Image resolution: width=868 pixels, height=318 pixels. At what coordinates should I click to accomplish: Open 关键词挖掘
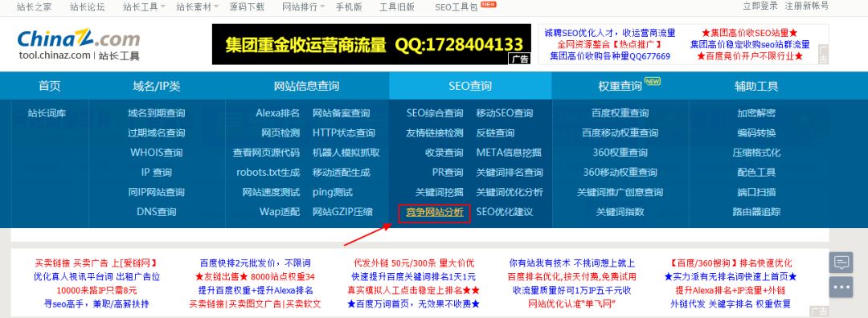tap(440, 193)
